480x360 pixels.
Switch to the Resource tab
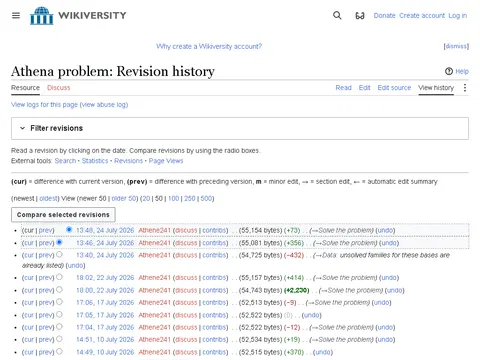pyautogui.click(x=25, y=88)
